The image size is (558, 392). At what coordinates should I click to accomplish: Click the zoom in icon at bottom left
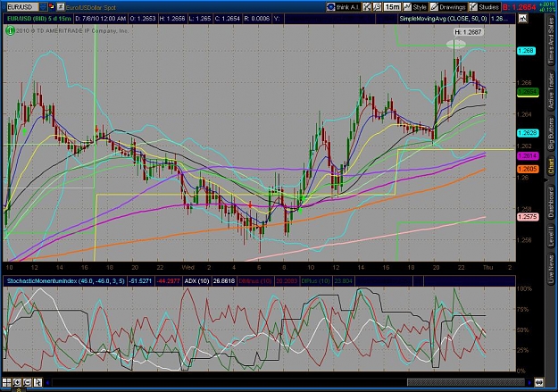[x=17, y=382]
